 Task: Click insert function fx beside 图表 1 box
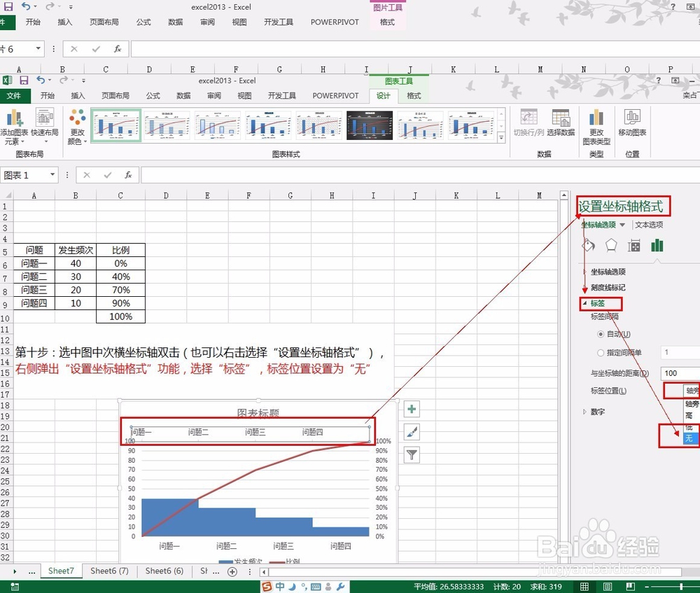click(128, 175)
